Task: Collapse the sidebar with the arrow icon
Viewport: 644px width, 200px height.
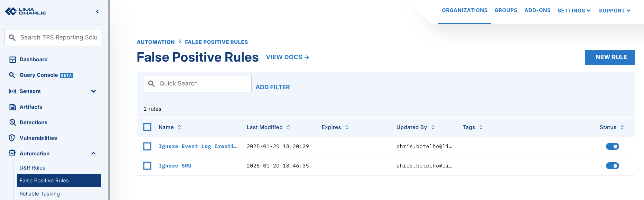Action: click(97, 11)
